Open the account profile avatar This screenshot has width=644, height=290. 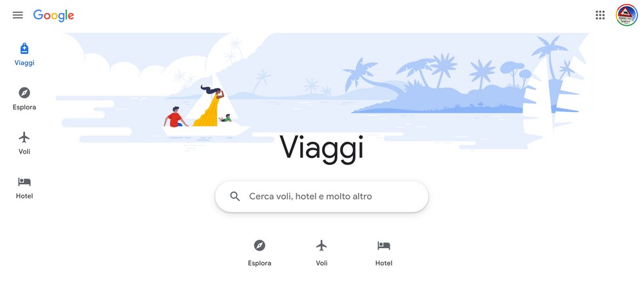(x=627, y=15)
